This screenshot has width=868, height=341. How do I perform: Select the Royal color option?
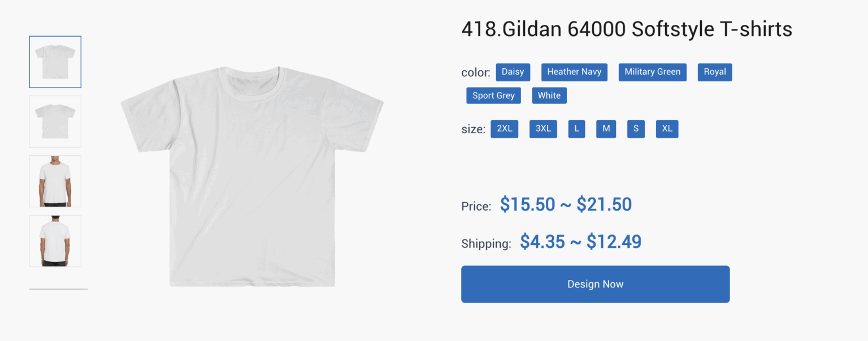[x=715, y=72]
